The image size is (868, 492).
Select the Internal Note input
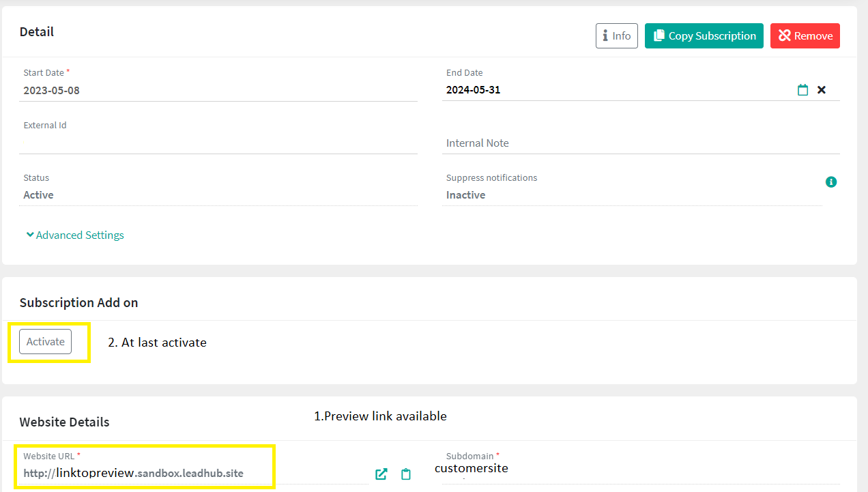pos(640,143)
